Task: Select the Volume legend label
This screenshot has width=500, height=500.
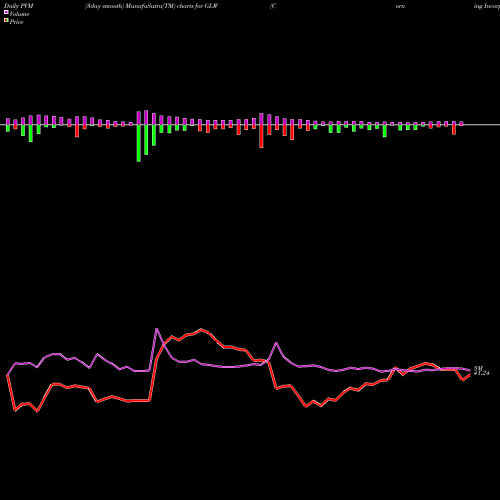Action: (x=19, y=14)
